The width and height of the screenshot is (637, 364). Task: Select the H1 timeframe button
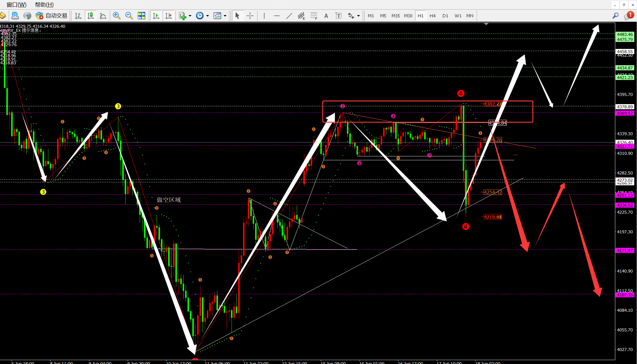click(x=421, y=16)
